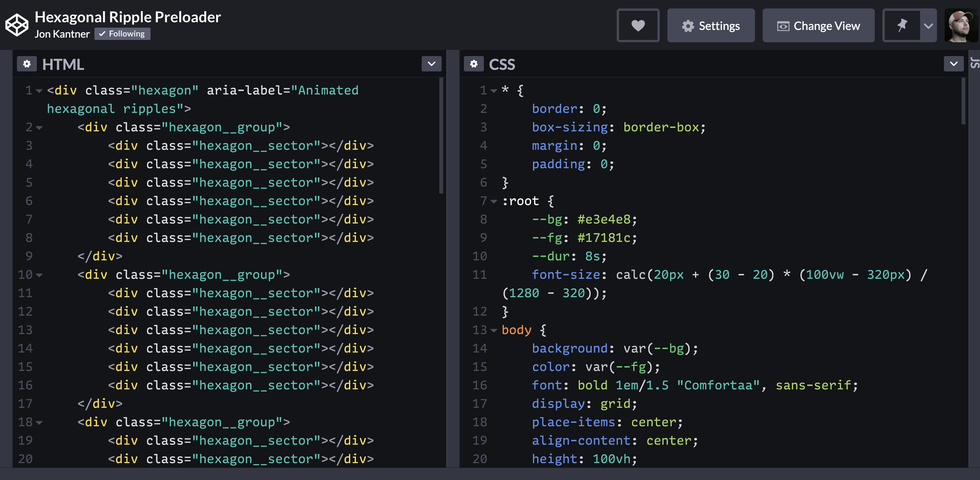Screen dimensions: 980x480
Task: Open the user profile avatar
Action: point(961,26)
